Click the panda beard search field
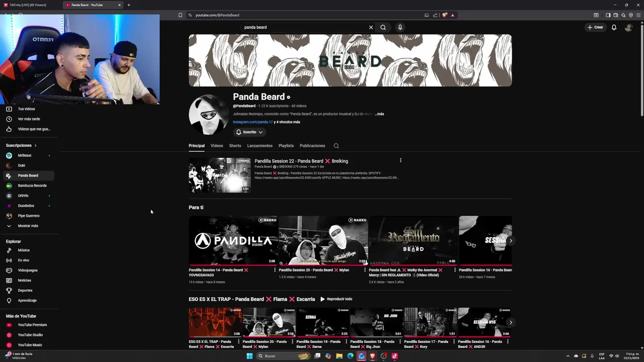 (304, 27)
